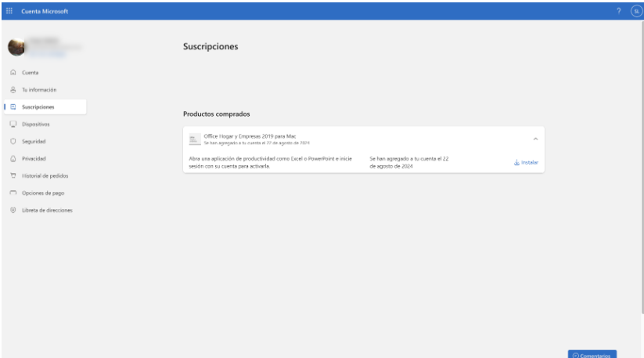This screenshot has height=358, width=644.
Task: Click the Instalar link
Action: point(526,162)
